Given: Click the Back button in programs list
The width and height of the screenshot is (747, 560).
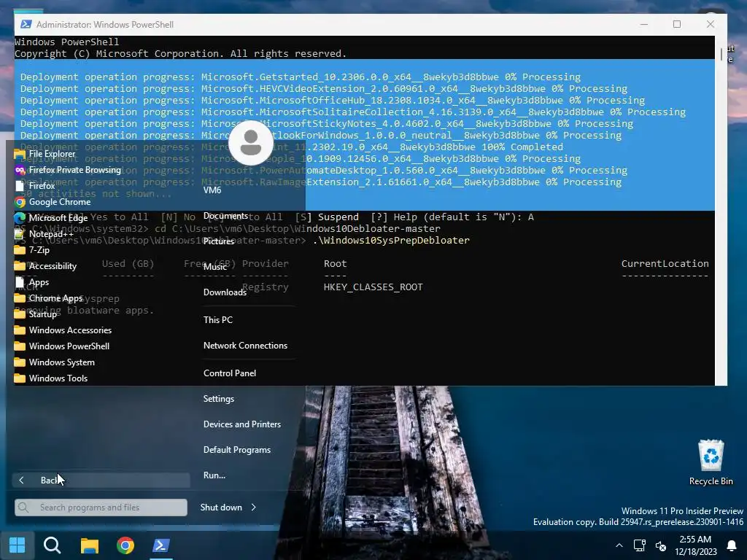Looking at the screenshot, I should tap(102, 481).
